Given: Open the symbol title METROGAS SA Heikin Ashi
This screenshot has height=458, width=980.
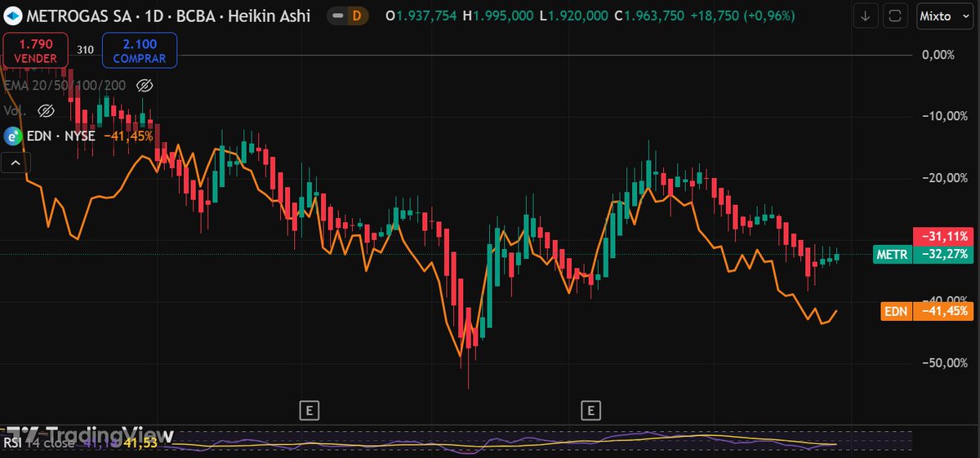Looking at the screenshot, I should tap(169, 16).
